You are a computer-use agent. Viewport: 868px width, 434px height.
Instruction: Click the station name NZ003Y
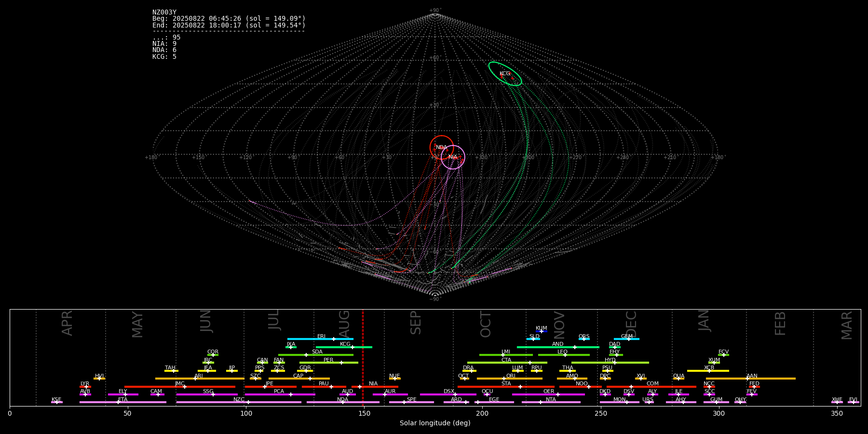pyautogui.click(x=164, y=13)
